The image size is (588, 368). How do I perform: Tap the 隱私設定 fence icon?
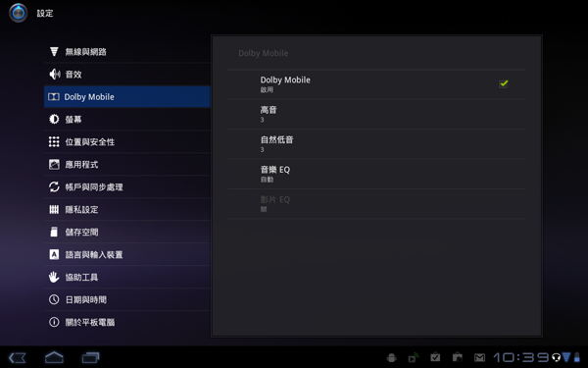(x=54, y=209)
